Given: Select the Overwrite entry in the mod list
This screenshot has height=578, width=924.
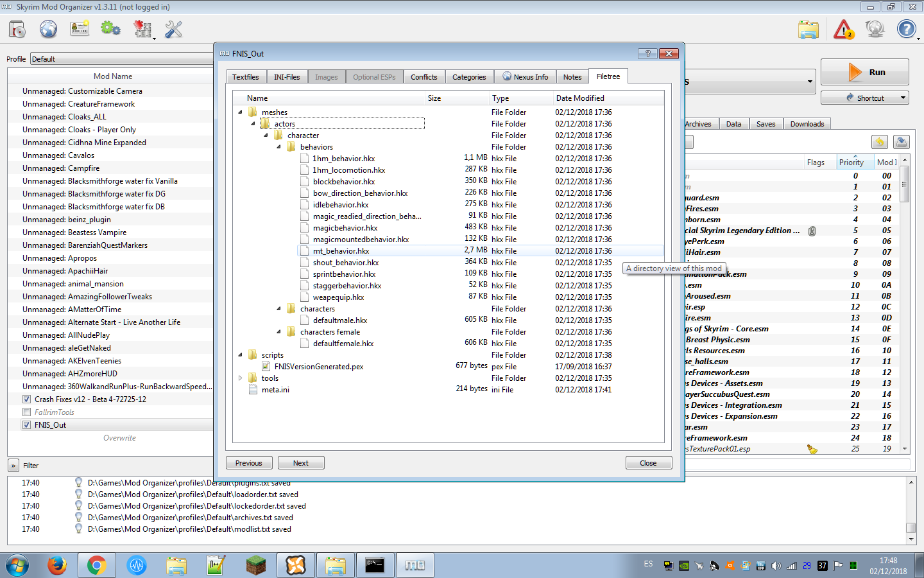Looking at the screenshot, I should (119, 438).
